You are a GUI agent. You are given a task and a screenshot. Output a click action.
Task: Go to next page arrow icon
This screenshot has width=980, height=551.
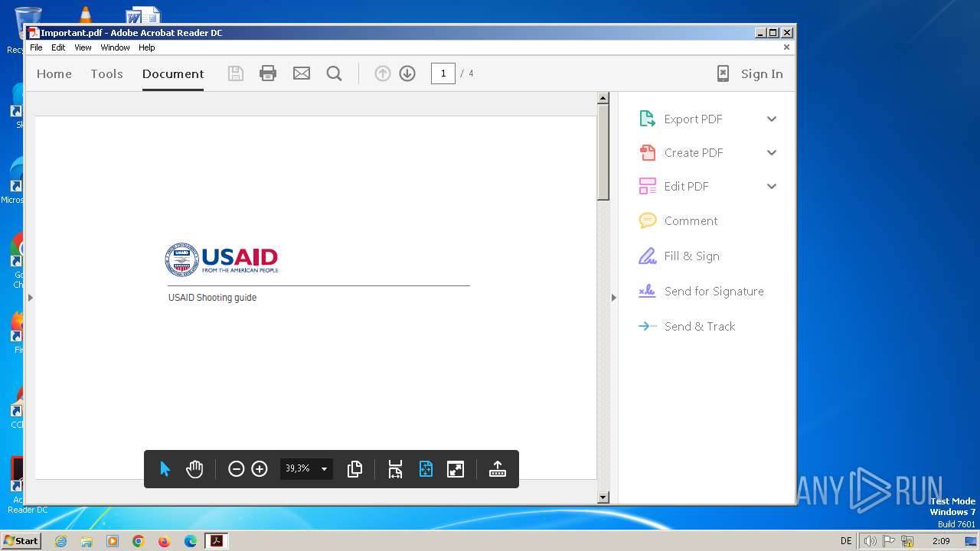pos(407,73)
